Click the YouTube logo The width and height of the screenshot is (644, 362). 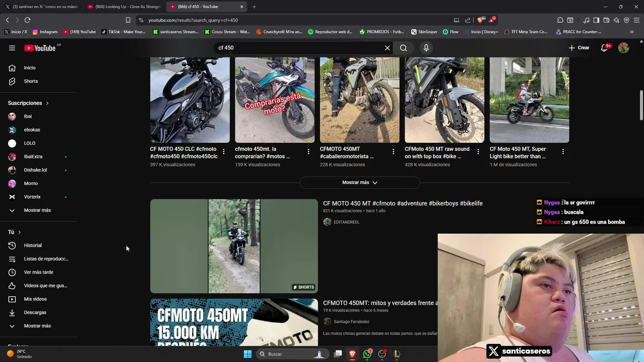point(40,48)
